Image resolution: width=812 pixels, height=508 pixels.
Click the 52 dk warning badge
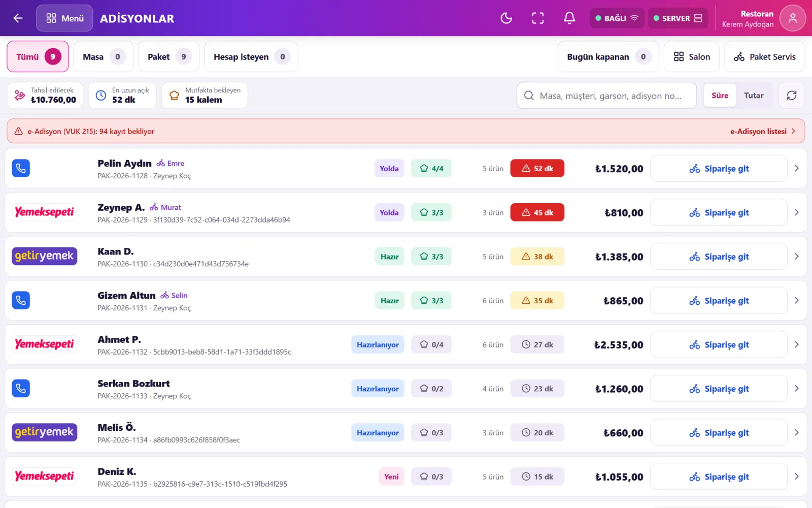(x=537, y=168)
